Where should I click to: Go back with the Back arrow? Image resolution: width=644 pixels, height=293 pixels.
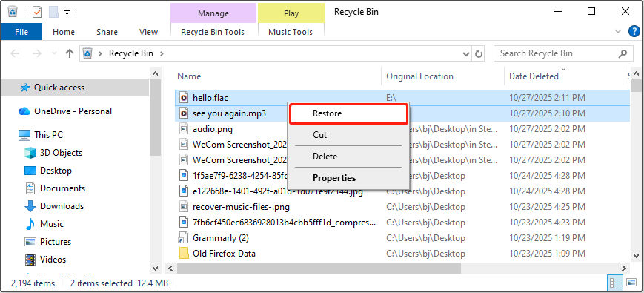tap(16, 53)
